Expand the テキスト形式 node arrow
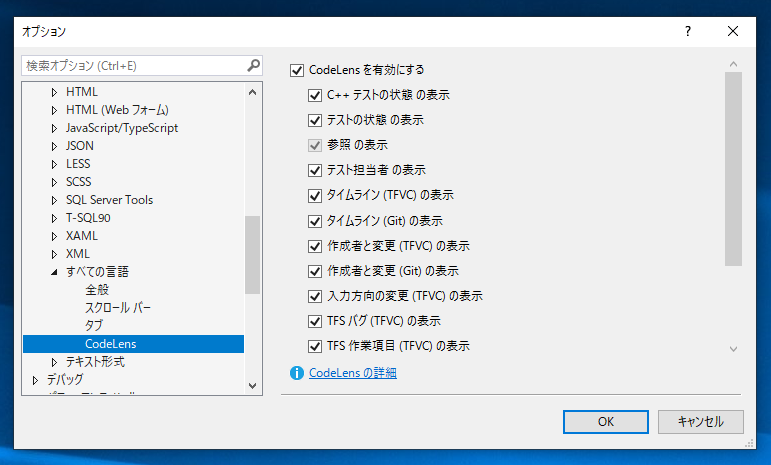The height and width of the screenshot is (465, 771). point(54,362)
